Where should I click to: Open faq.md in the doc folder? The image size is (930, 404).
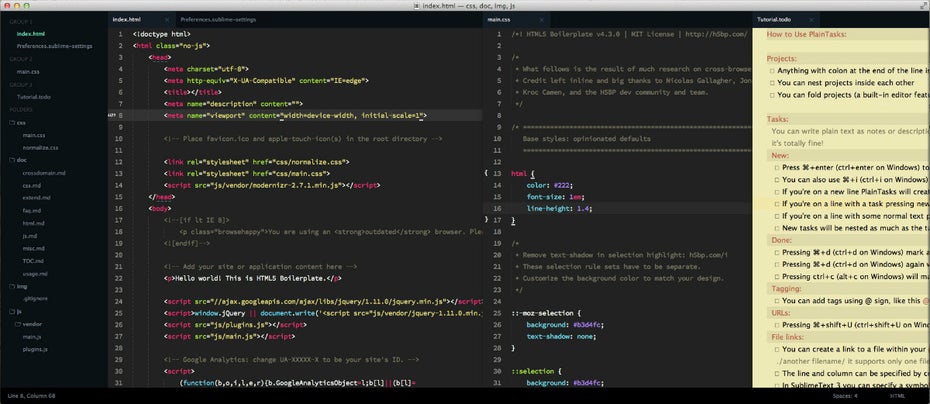pos(32,211)
